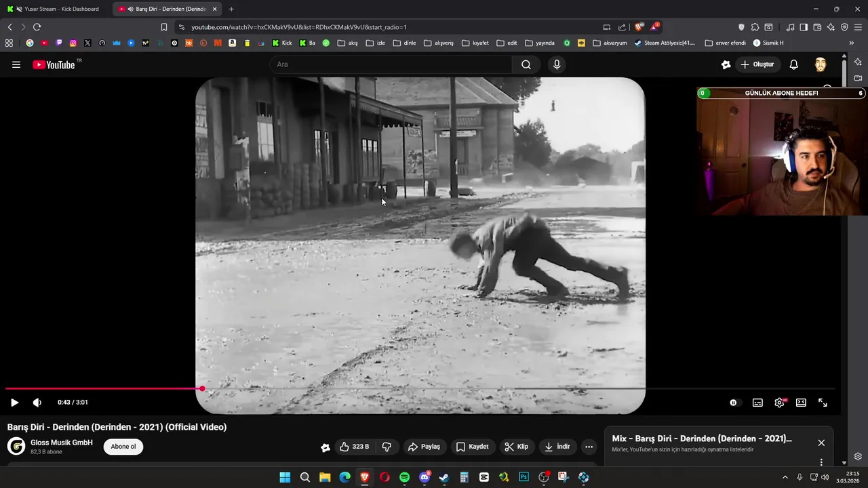Viewport: 868px width, 488px height.
Task: Open the hamburger guide menu
Action: click(16, 64)
